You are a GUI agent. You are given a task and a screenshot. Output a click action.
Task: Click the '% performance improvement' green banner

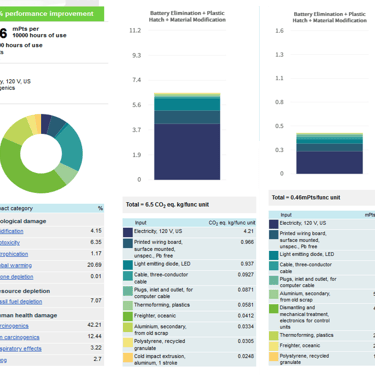[52, 14]
